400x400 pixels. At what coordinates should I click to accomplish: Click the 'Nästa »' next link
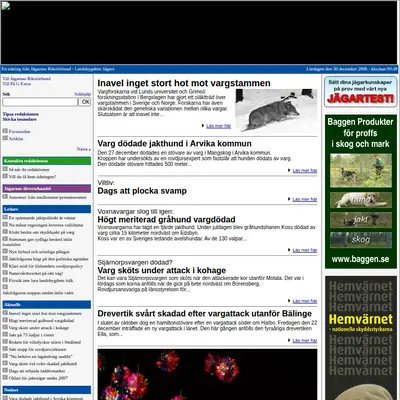(x=84, y=149)
